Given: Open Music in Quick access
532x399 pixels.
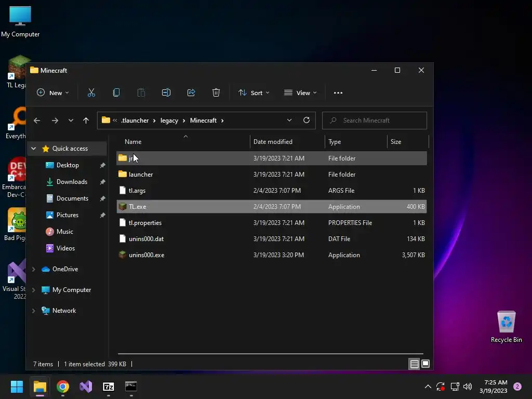Looking at the screenshot, I should tap(64, 232).
